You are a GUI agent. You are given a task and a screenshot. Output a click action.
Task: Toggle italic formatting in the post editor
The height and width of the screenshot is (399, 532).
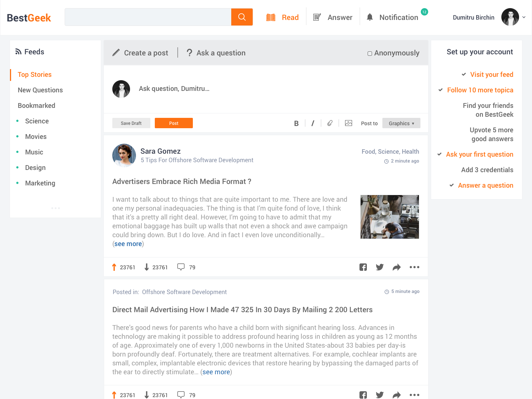(x=313, y=123)
